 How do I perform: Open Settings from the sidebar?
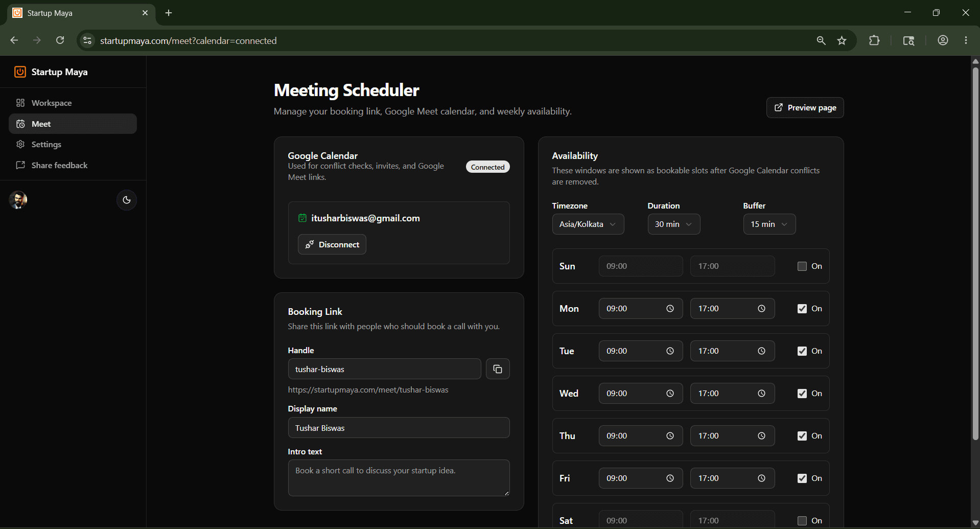point(73,145)
